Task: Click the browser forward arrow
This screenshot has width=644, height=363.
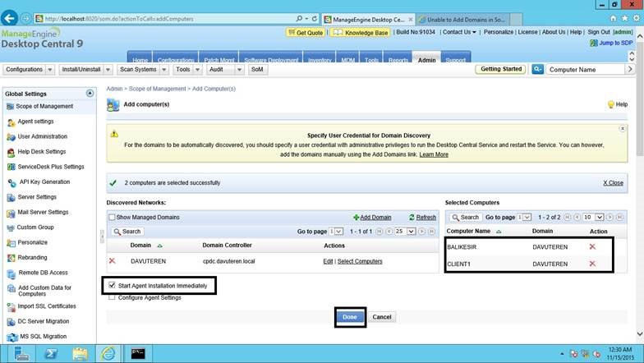Action: [25, 18]
